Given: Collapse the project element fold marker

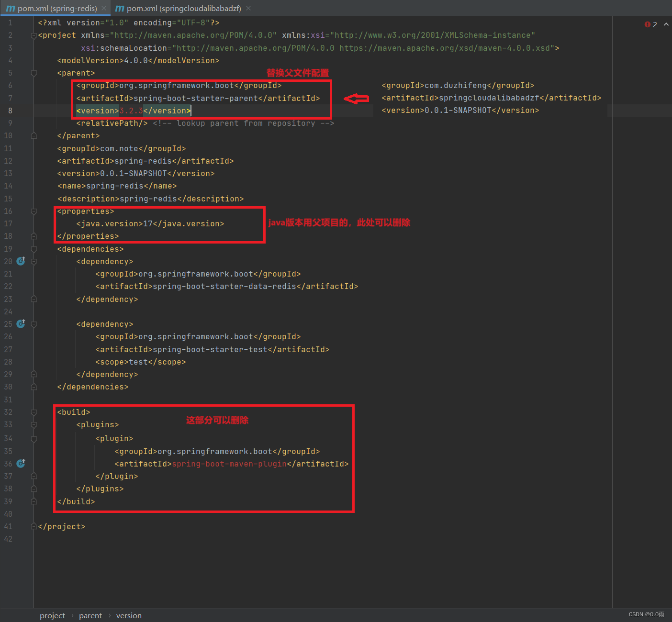Looking at the screenshot, I should [34, 35].
